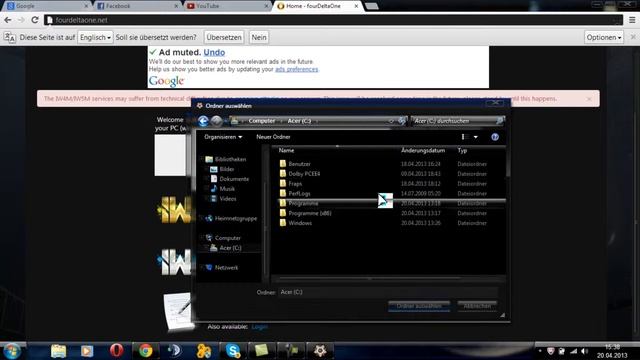Click the Abbrechen button

pos(477,306)
